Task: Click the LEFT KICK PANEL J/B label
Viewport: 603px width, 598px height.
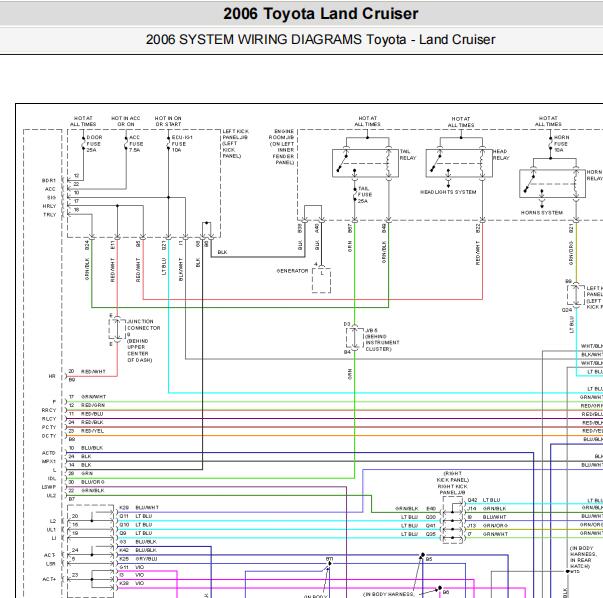Action: [x=235, y=143]
